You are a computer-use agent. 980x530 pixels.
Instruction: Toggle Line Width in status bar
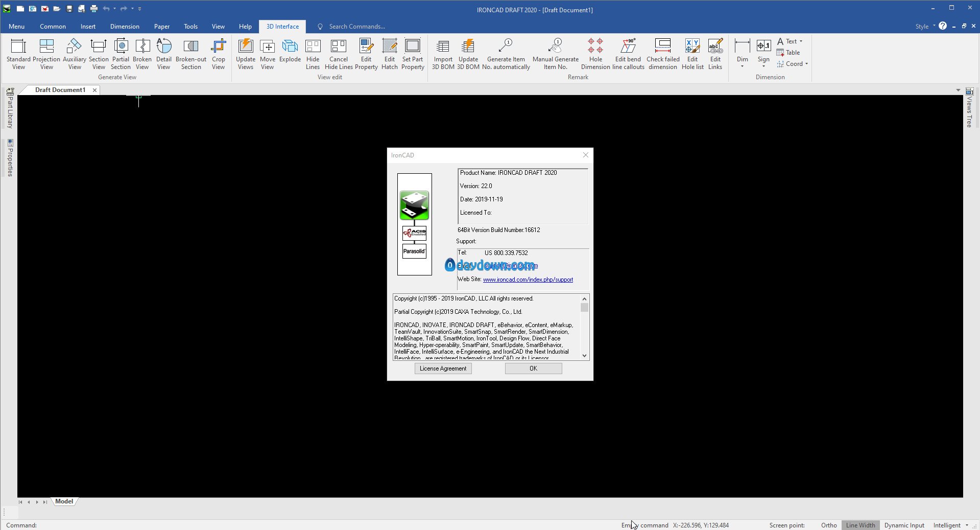[861, 525]
